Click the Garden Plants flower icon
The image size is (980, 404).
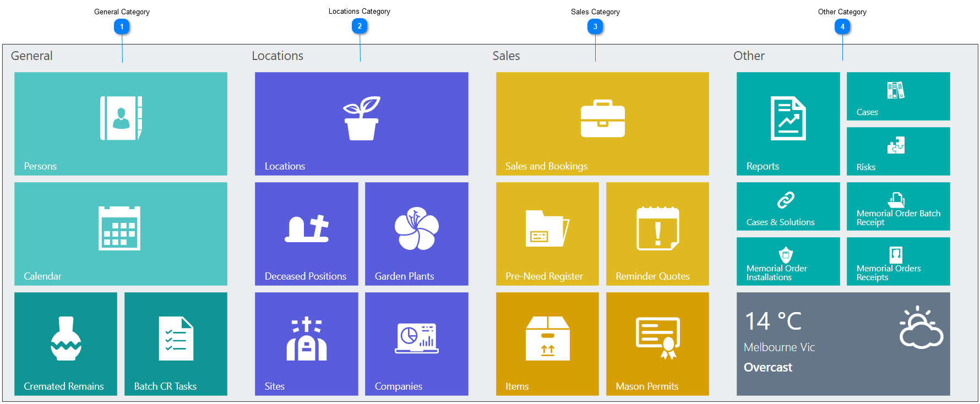[417, 228]
